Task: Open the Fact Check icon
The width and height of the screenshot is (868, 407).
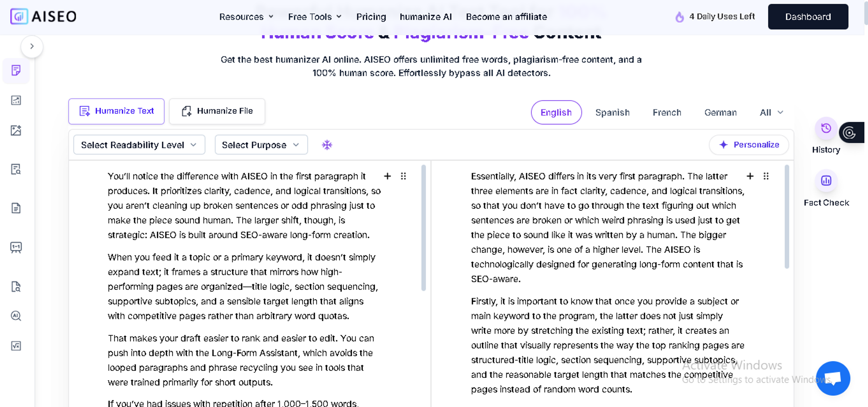Action: [x=826, y=181]
